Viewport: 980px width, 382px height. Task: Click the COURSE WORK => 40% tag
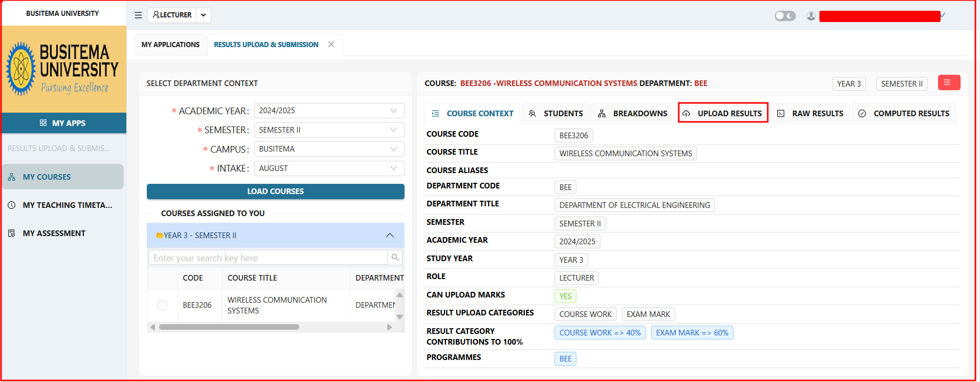pyautogui.click(x=600, y=333)
